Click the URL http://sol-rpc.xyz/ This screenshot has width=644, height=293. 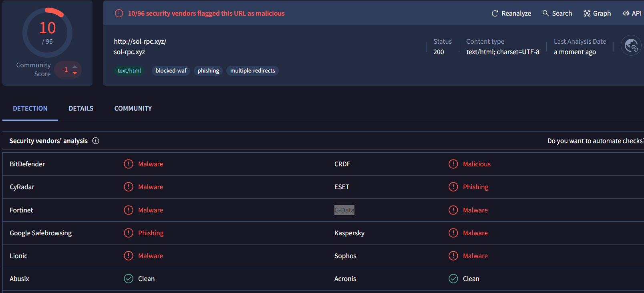pos(140,41)
